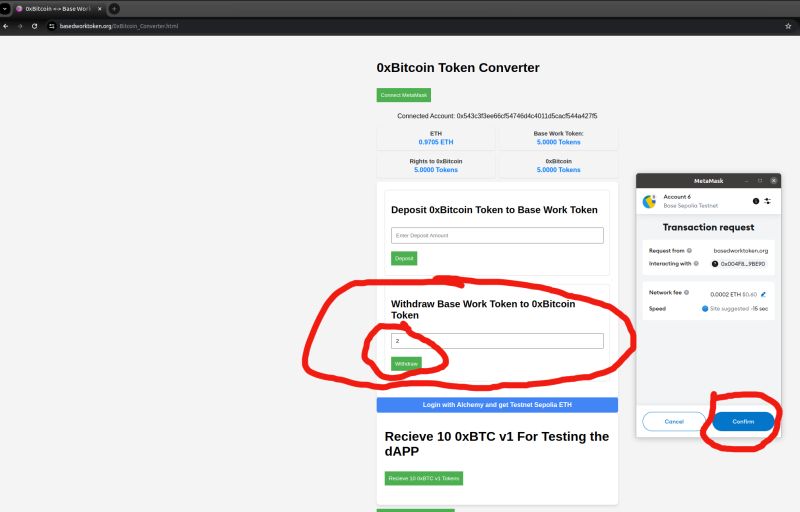Click the contract address 0xD04F8...9BE9D
The width and height of the screenshot is (800, 512).
[x=739, y=264]
